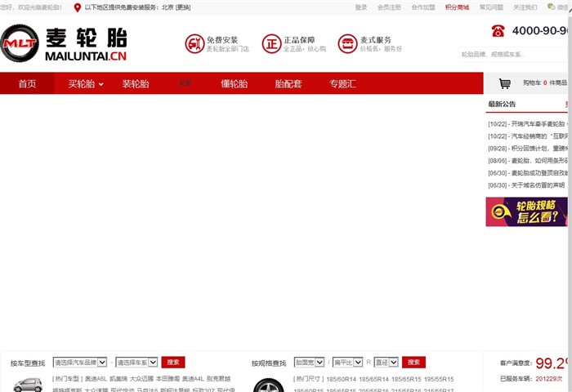Click the [更换] city link
The width and height of the screenshot is (572, 392).
coord(183,7)
